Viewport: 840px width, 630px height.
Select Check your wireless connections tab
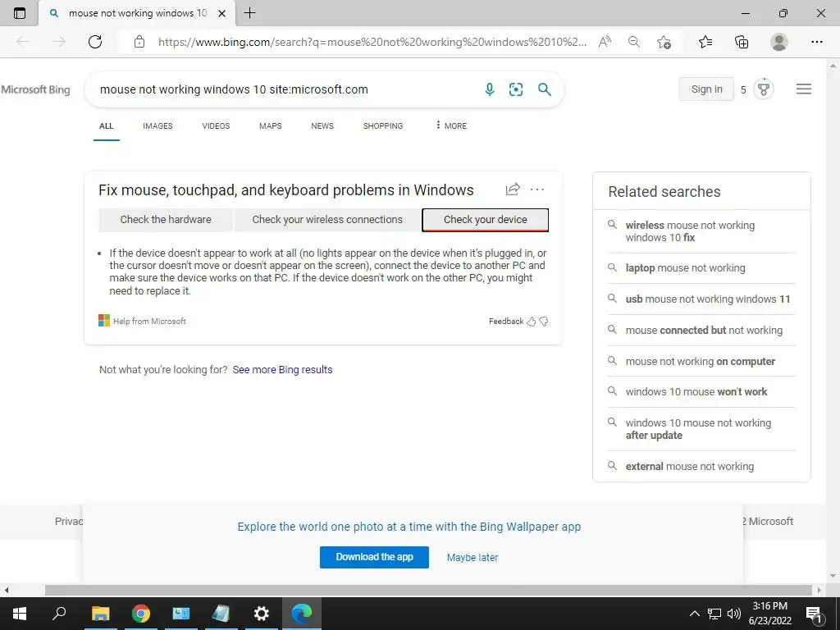(327, 220)
